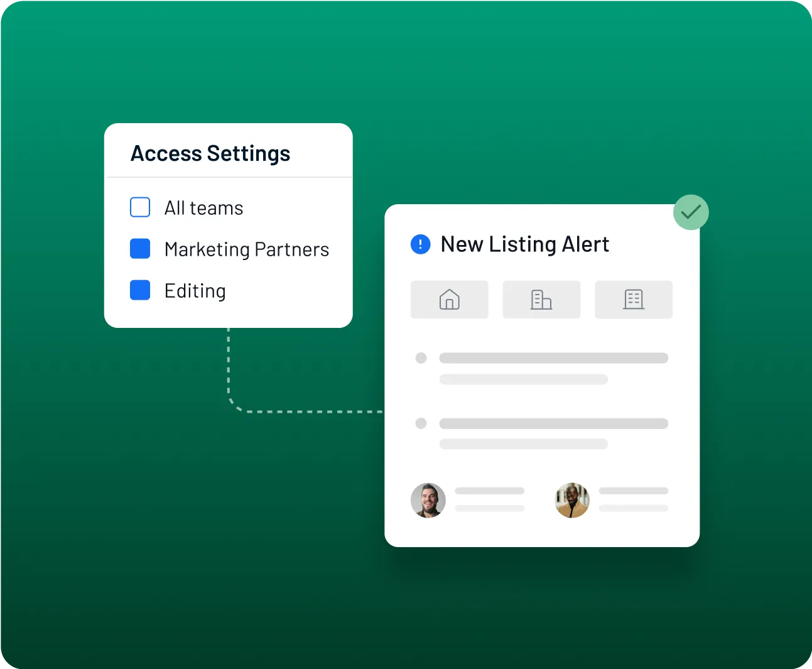Screen dimensions: 812x669
Task: Click the blue exclamation alert icon
Action: coord(420,244)
